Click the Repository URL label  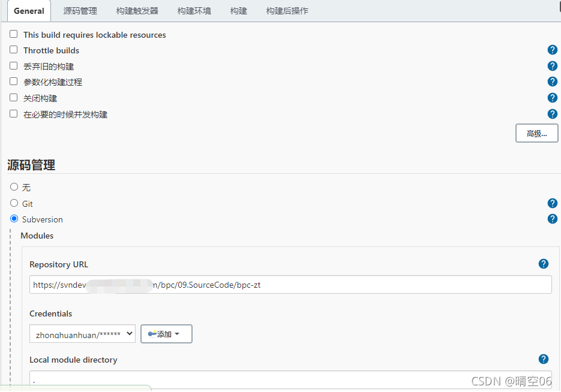point(59,264)
